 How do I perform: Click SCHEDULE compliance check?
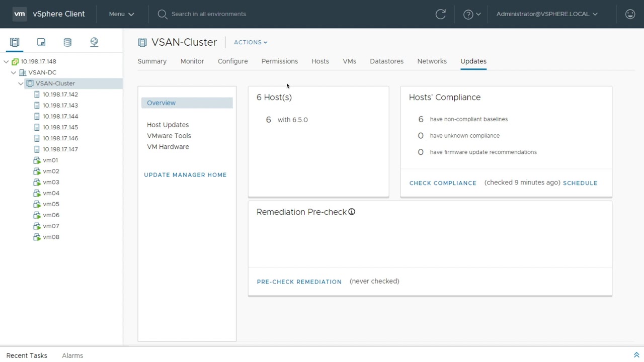click(580, 183)
